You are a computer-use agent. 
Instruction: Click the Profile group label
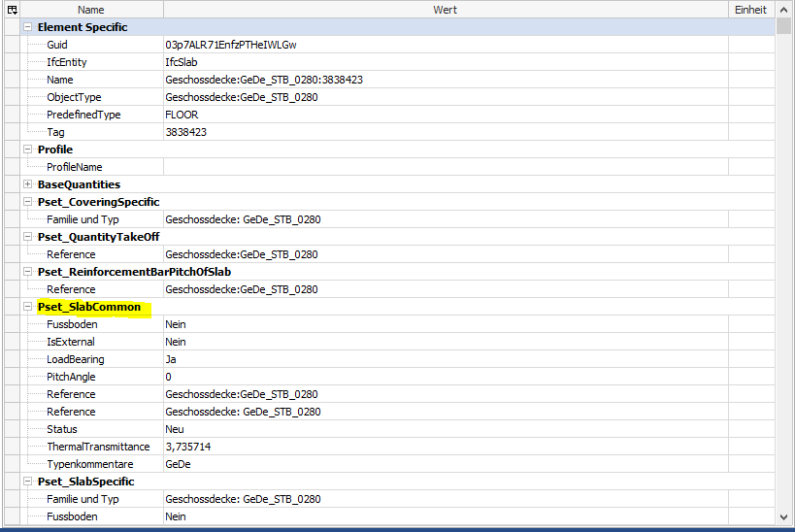55,150
